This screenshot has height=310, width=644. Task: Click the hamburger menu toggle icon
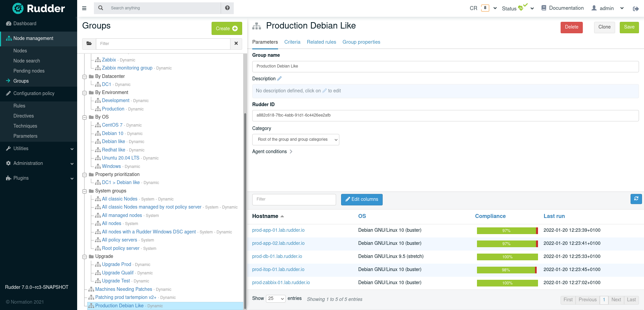[x=84, y=8]
